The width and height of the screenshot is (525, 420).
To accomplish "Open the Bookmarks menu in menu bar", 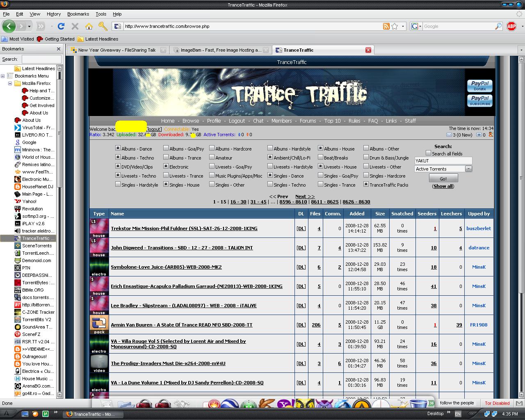I will [x=78, y=14].
